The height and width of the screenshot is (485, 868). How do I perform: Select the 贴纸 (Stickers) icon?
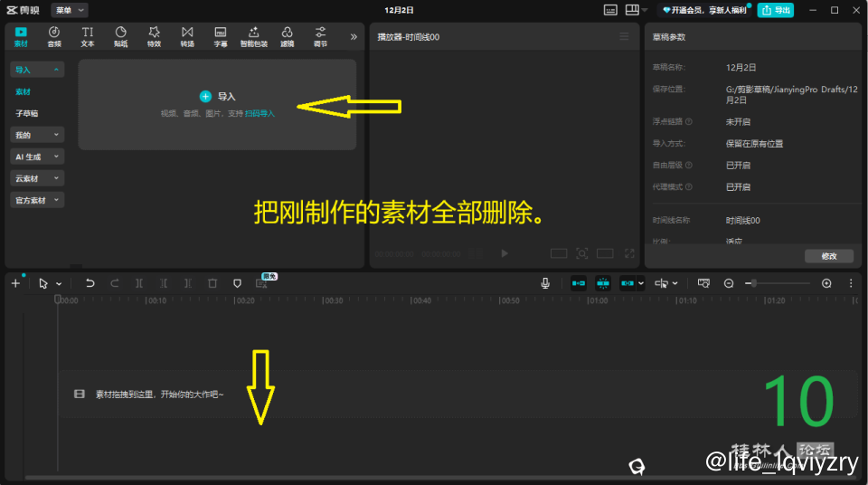[x=120, y=36]
